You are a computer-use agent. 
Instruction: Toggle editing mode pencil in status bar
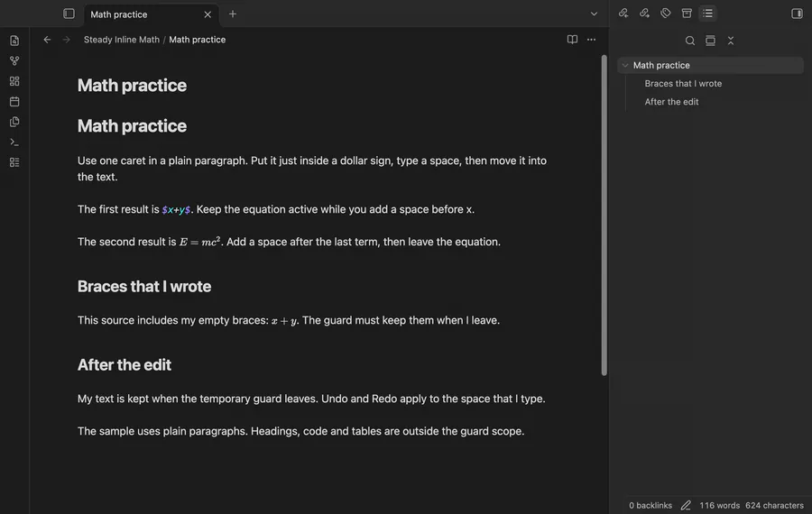686,505
